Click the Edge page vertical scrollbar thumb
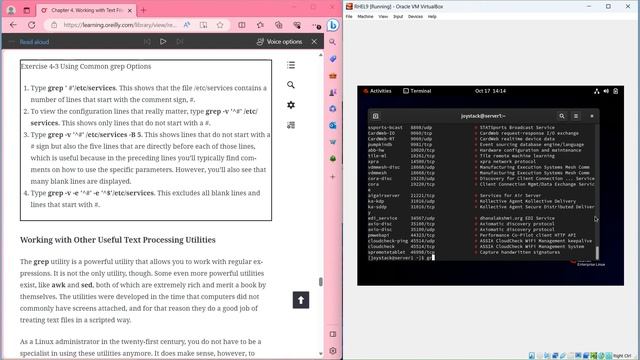This screenshot has width=640, height=360. tap(321, 282)
